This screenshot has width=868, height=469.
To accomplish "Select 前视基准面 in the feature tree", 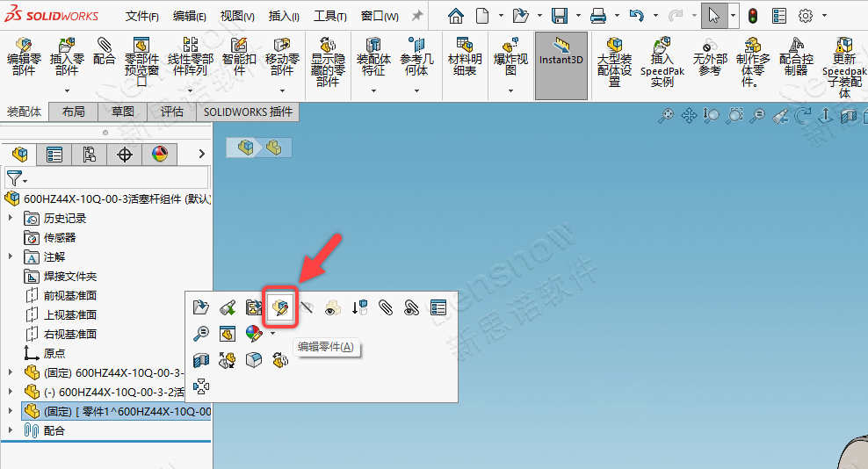I will (70, 295).
